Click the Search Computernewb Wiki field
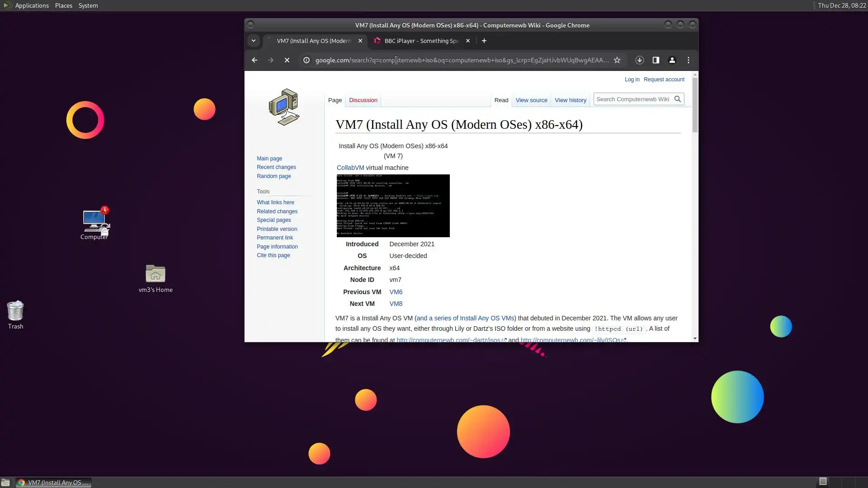Viewport: 868px width, 488px height. [632, 99]
